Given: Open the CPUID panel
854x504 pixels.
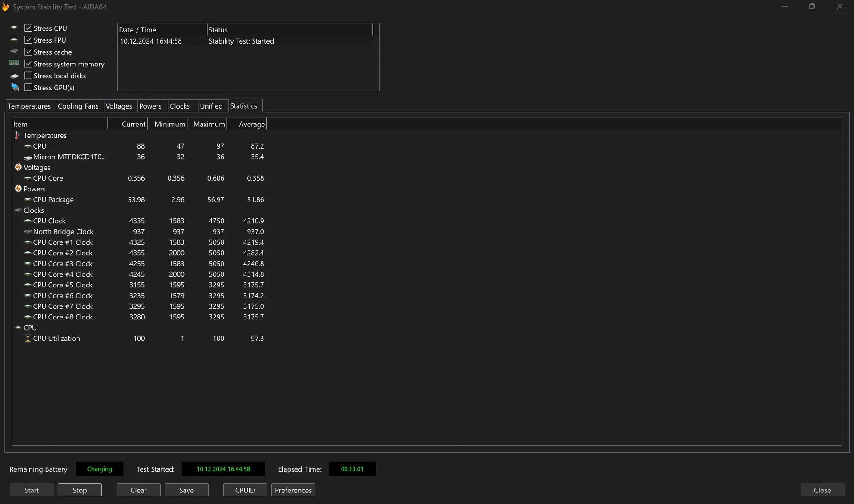Looking at the screenshot, I should click(245, 490).
